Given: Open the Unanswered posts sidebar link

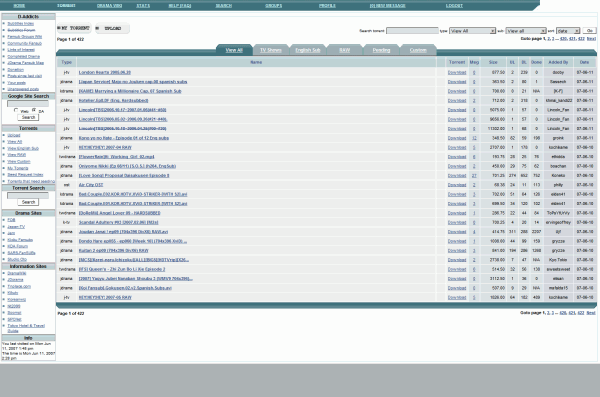Looking at the screenshot, I should tap(23, 89).
